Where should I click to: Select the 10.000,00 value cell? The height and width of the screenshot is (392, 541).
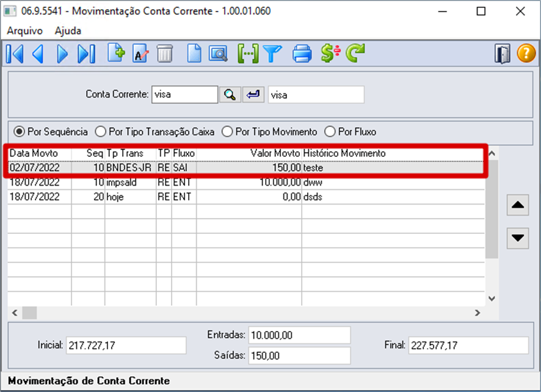coord(249,182)
